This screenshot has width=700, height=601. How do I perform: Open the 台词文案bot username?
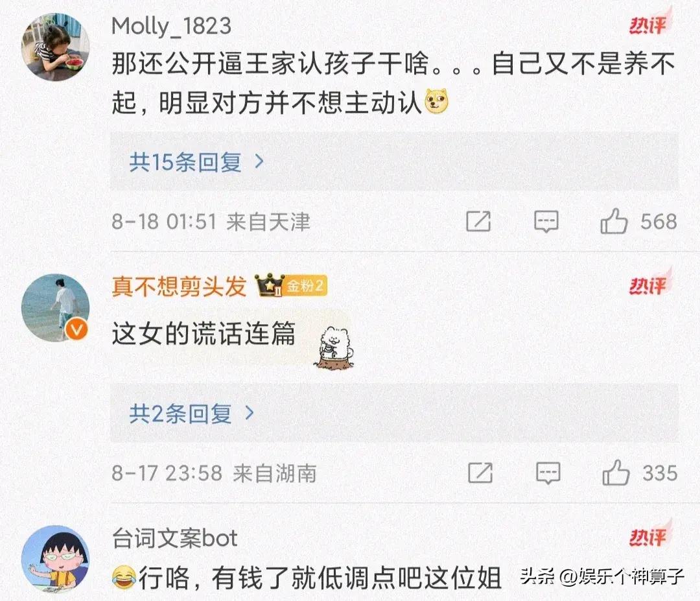[174, 538]
